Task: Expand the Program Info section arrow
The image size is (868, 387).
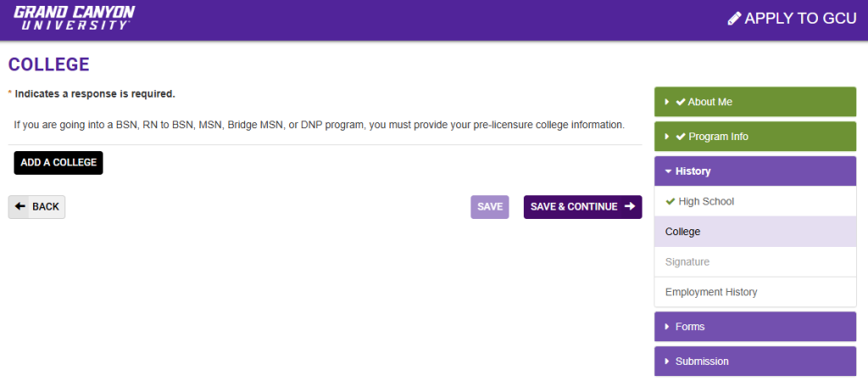Action: (667, 137)
